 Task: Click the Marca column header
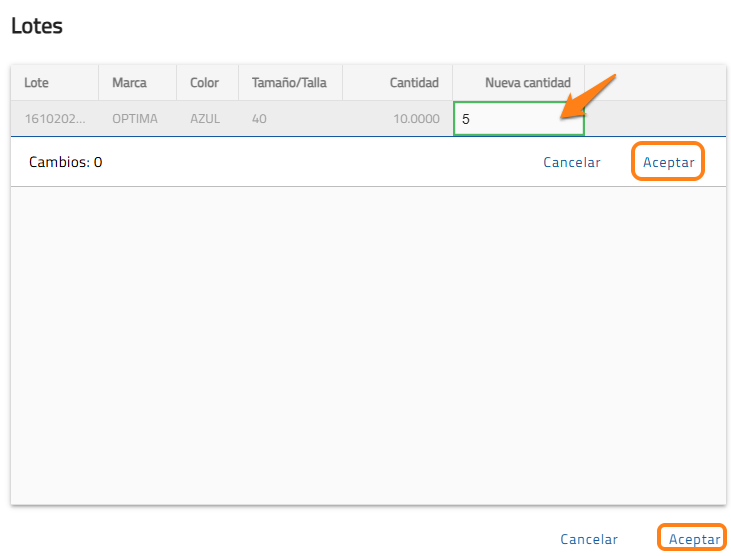click(129, 83)
